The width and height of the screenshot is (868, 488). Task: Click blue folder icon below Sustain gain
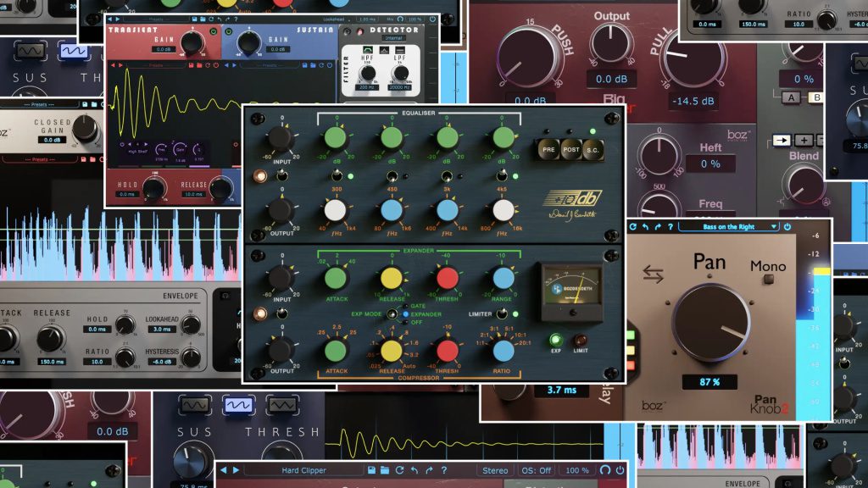click(x=313, y=65)
